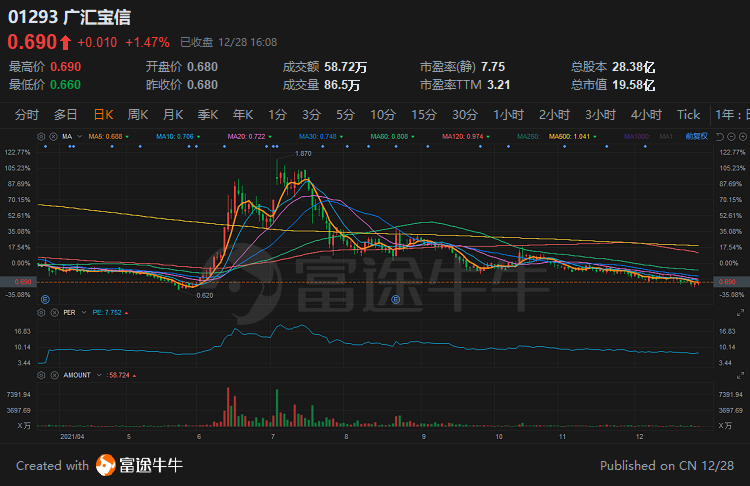Click the 2021/04 date axis label
Image resolution: width=750 pixels, height=486 pixels.
(x=72, y=437)
